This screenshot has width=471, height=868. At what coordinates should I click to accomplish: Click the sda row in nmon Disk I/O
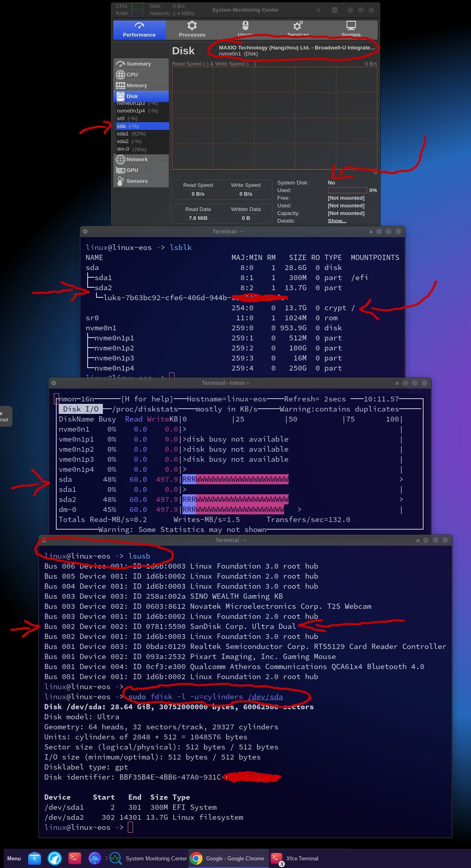[231, 479]
